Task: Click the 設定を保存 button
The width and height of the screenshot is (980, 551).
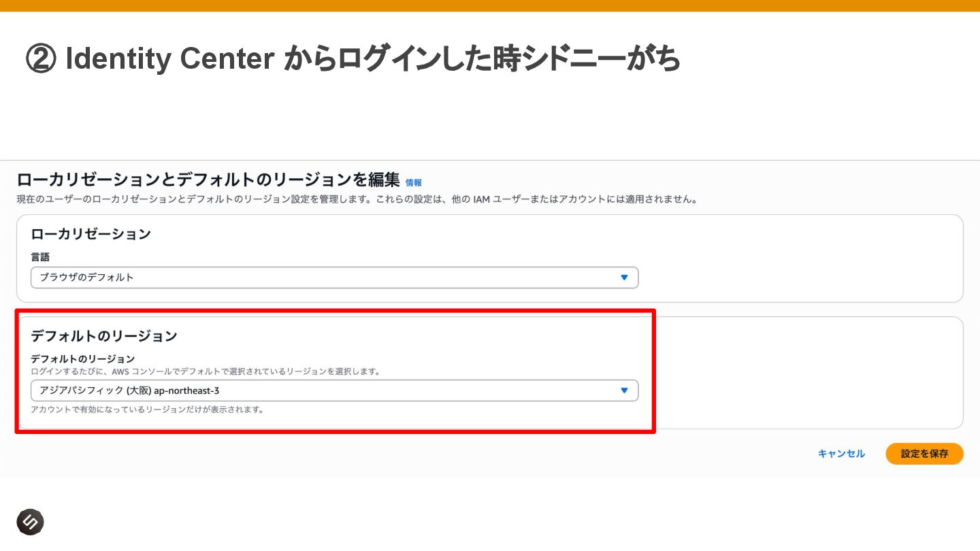Action: click(924, 454)
